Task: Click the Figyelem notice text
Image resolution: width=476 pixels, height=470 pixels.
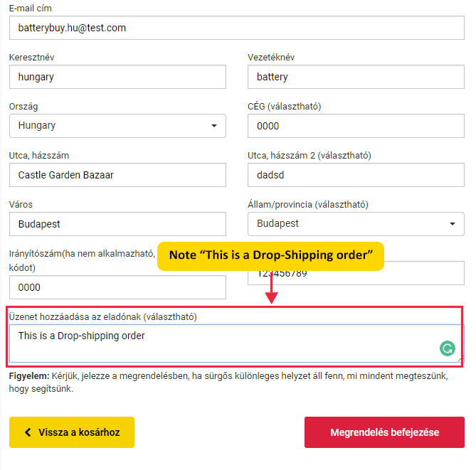Action: pyautogui.click(x=228, y=382)
